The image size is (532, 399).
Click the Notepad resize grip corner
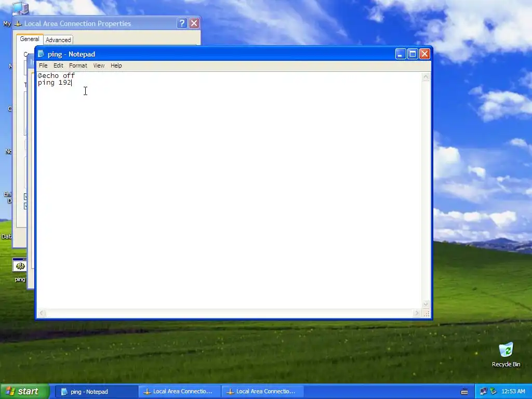point(427,314)
